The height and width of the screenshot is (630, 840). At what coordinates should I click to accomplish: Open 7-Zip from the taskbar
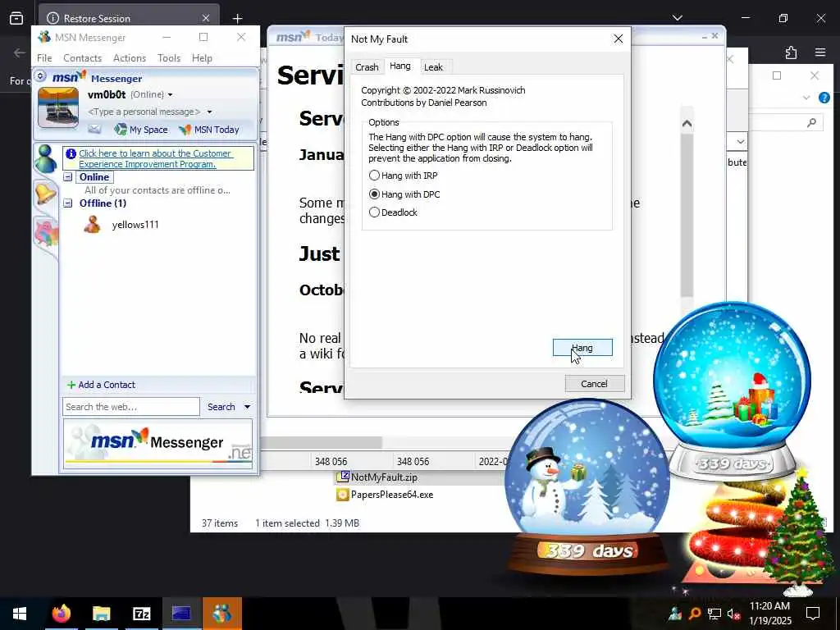pos(141,614)
